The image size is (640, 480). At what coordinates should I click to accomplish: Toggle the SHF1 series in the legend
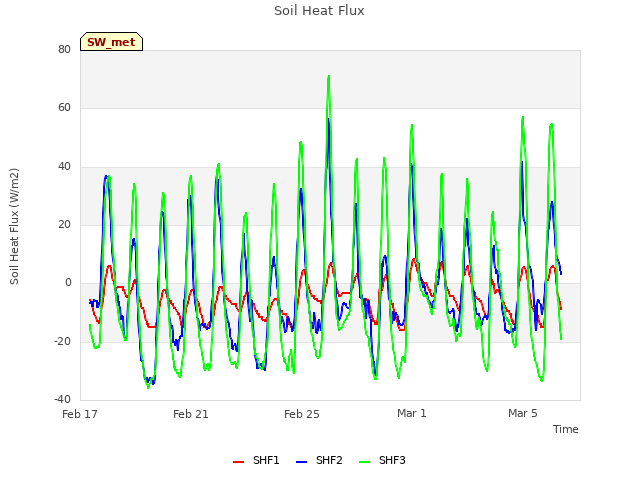pyautogui.click(x=256, y=460)
